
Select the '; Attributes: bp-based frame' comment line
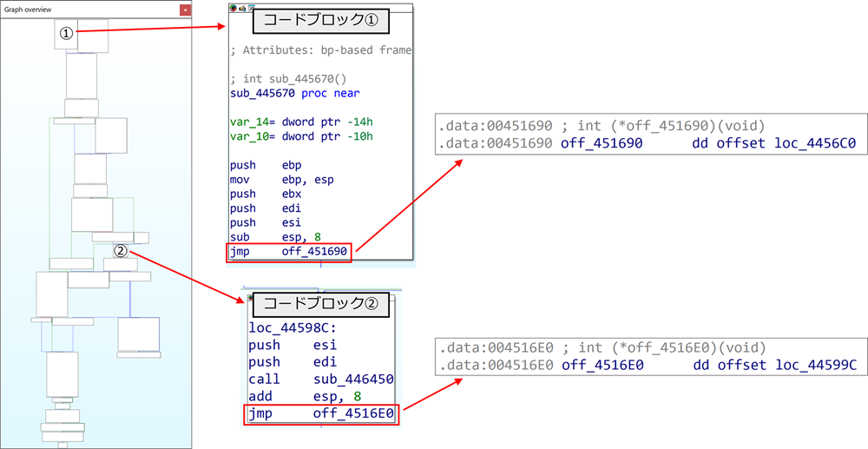pyautogui.click(x=321, y=50)
